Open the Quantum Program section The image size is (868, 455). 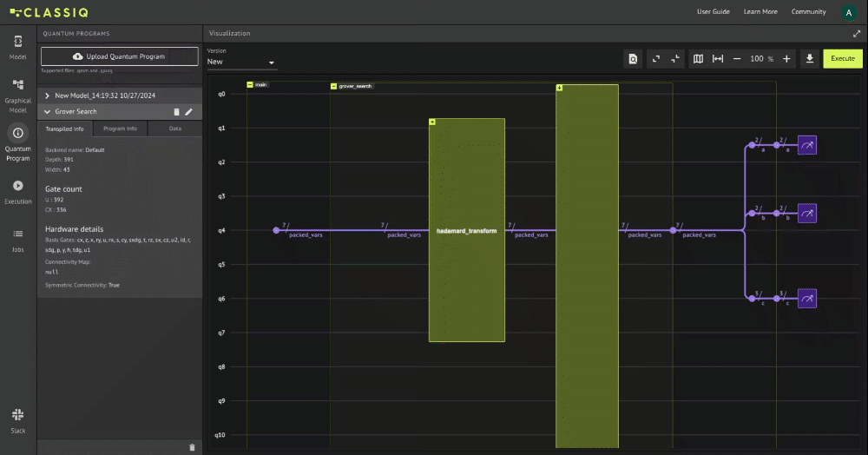(x=17, y=142)
